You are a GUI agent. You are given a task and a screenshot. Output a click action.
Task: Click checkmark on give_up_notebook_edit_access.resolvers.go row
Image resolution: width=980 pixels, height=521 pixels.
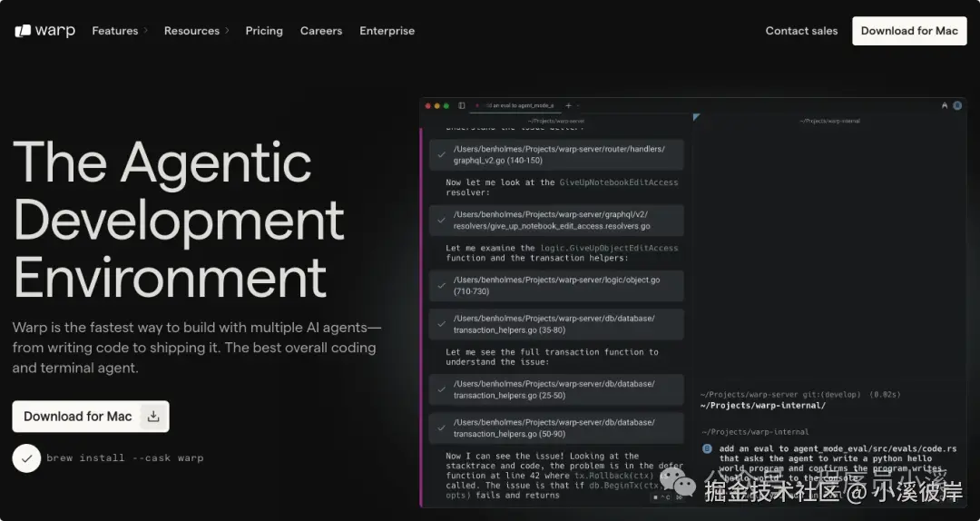point(442,221)
